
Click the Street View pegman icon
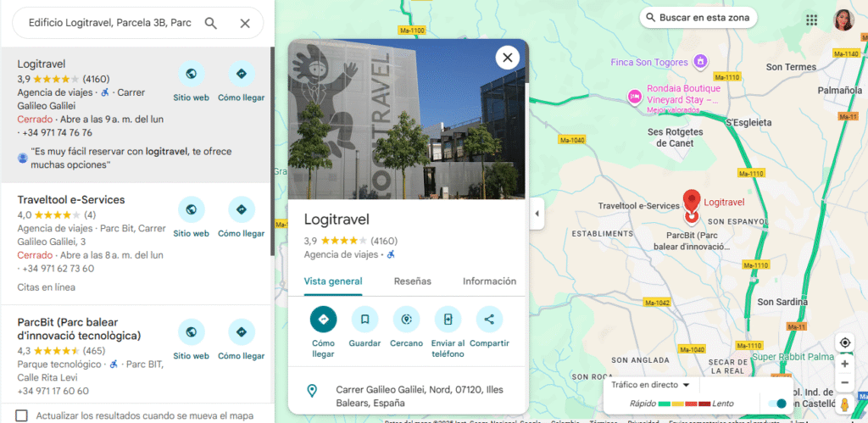tap(845, 404)
